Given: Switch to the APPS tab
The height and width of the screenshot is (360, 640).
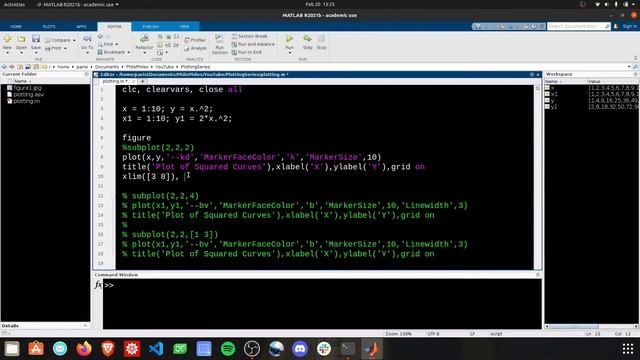Looking at the screenshot, I should click(81, 27).
